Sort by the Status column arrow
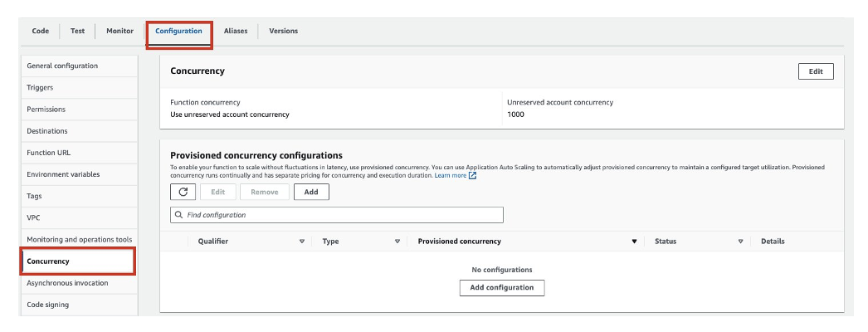This screenshot has width=868, height=332. click(x=740, y=242)
